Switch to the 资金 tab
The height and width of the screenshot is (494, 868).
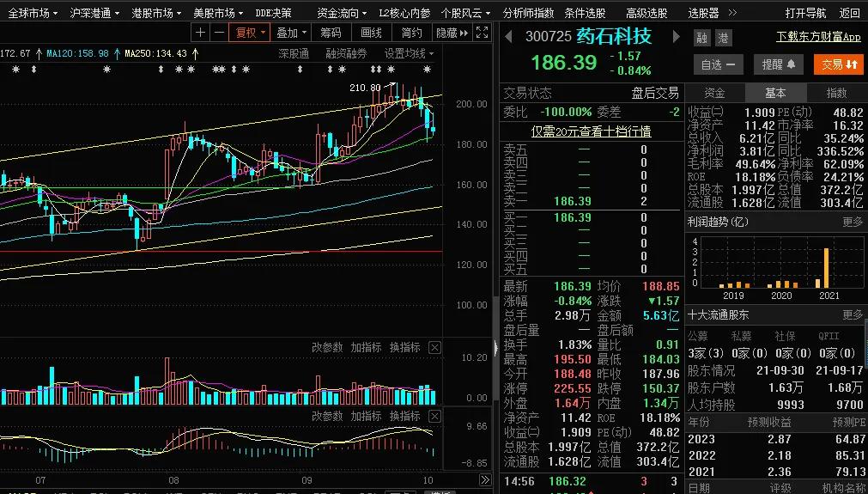tap(714, 93)
